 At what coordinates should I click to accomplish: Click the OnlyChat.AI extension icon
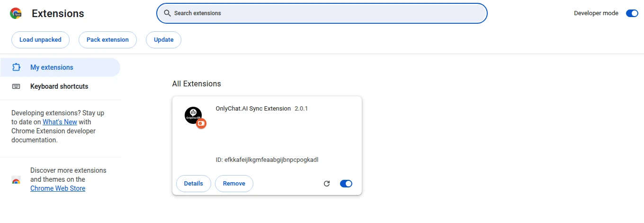coord(193,115)
